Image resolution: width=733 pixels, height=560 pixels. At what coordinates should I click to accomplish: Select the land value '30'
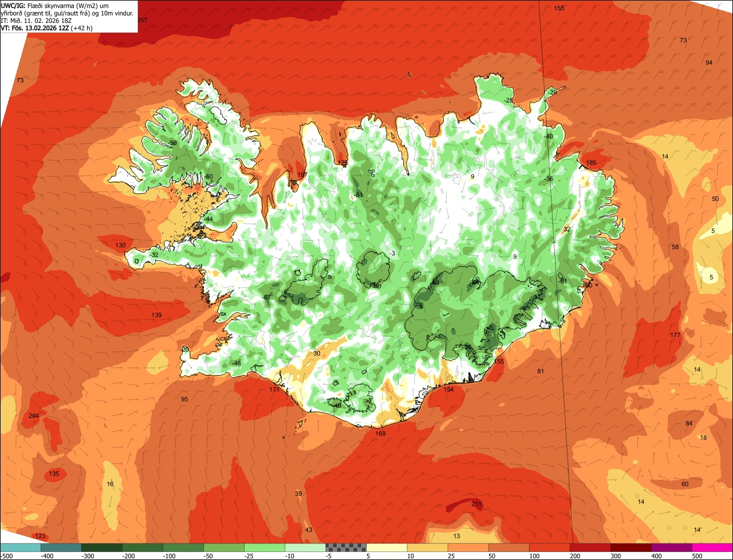point(317,353)
